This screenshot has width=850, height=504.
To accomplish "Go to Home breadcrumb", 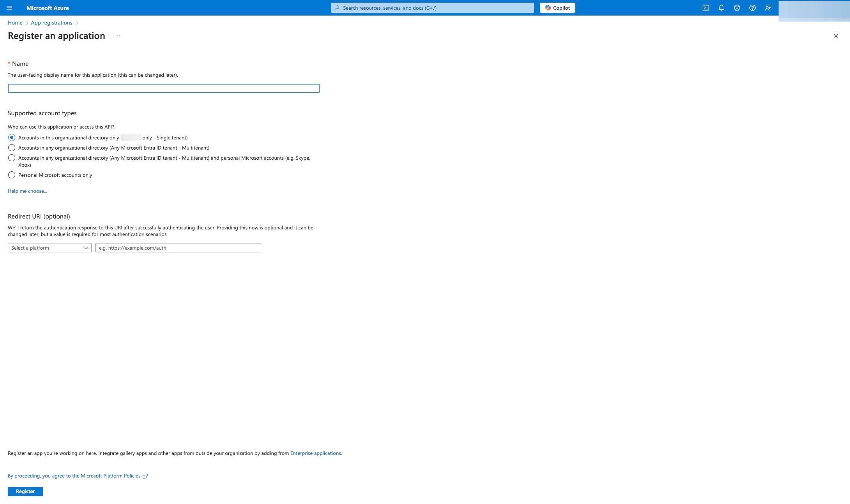I will pos(15,23).
